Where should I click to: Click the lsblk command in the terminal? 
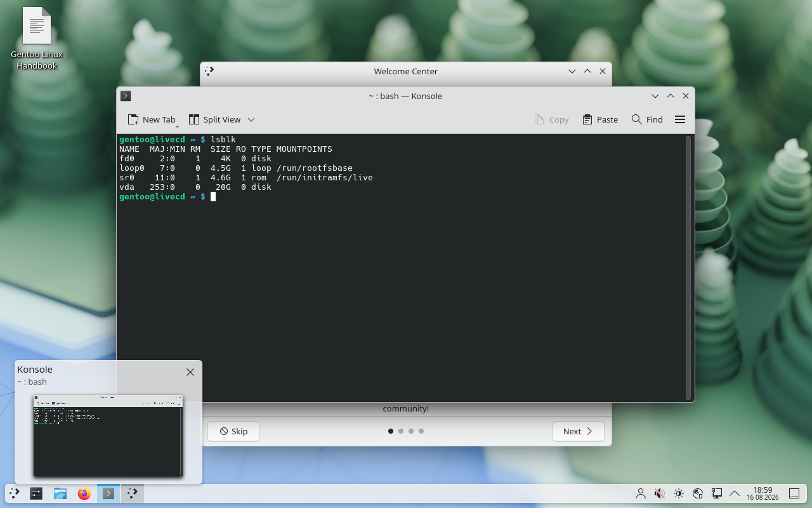coord(223,139)
